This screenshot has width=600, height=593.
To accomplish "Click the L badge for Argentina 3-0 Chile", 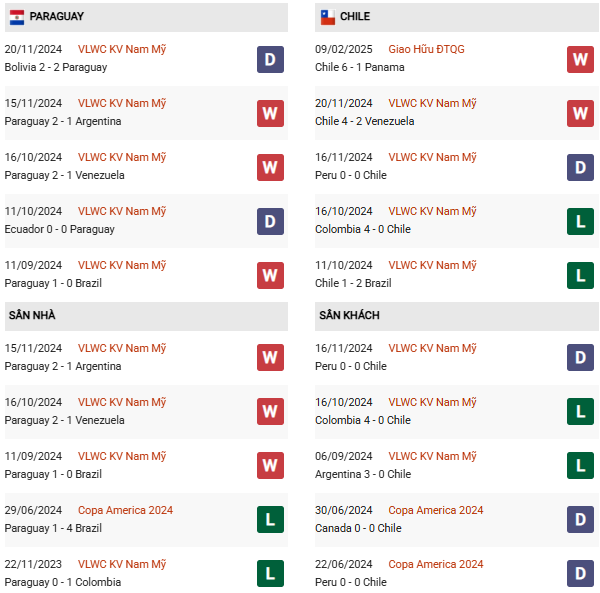I will pyautogui.click(x=580, y=465).
